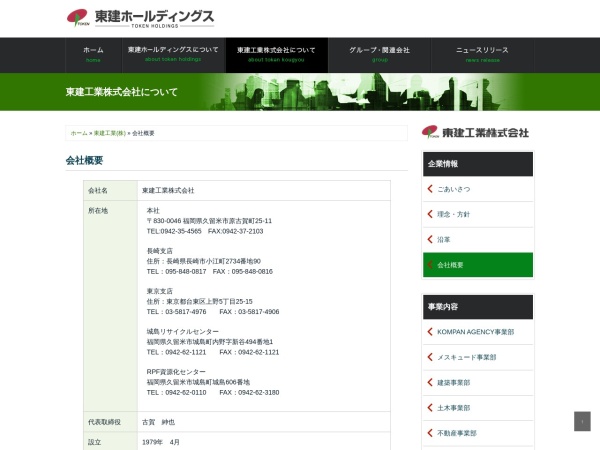The width and height of the screenshot is (600, 450).
Task: Click the 東建工業株式会社 company name cell
Action: pyautogui.click(x=168, y=190)
